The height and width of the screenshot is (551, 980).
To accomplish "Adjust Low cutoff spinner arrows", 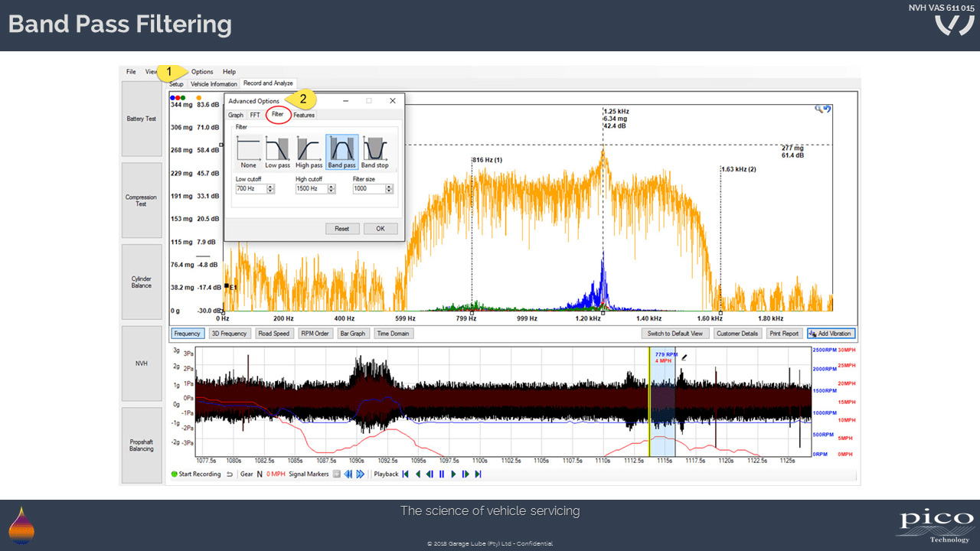I will pyautogui.click(x=270, y=188).
